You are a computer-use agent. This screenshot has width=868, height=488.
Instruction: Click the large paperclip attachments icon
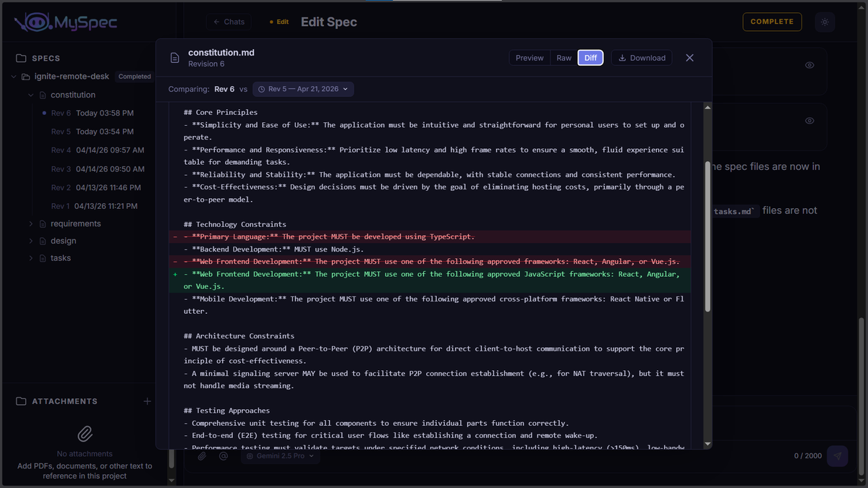[85, 434]
